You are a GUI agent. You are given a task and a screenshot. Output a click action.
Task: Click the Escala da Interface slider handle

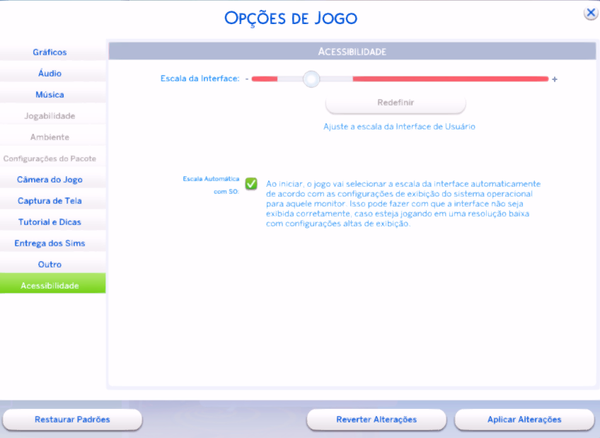311,78
